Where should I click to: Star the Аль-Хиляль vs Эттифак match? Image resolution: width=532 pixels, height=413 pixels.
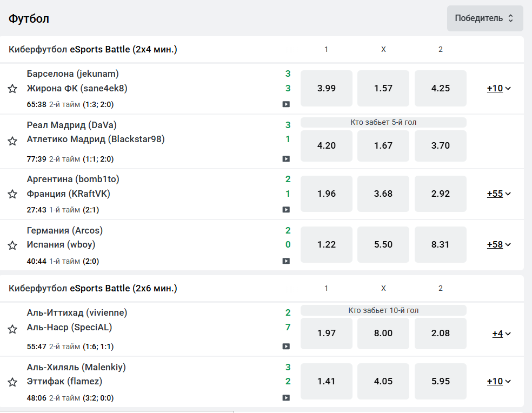(x=12, y=382)
